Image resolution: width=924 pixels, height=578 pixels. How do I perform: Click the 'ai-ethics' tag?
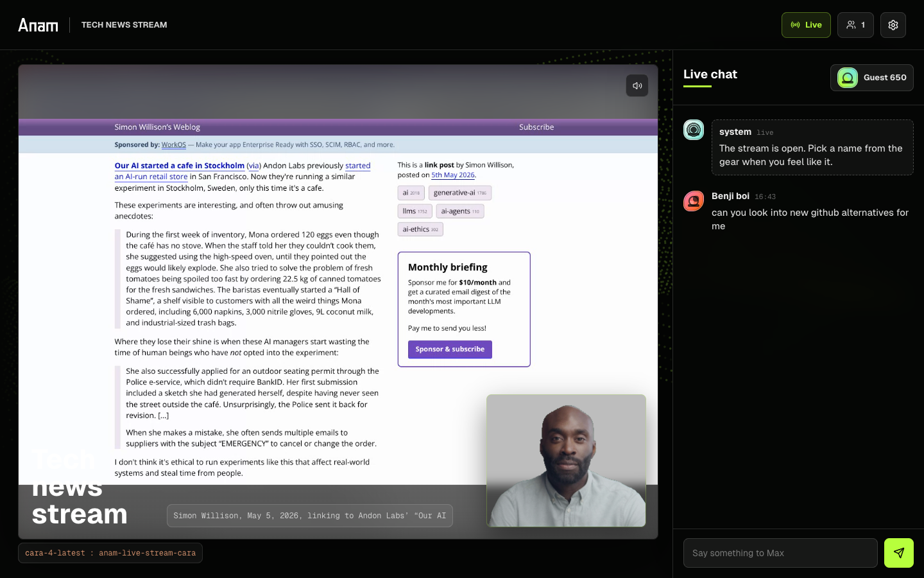(420, 229)
